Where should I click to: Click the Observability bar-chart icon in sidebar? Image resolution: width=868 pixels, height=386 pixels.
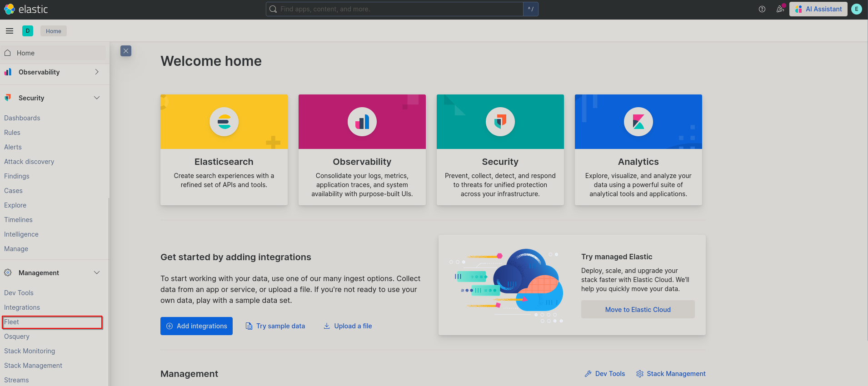point(8,72)
